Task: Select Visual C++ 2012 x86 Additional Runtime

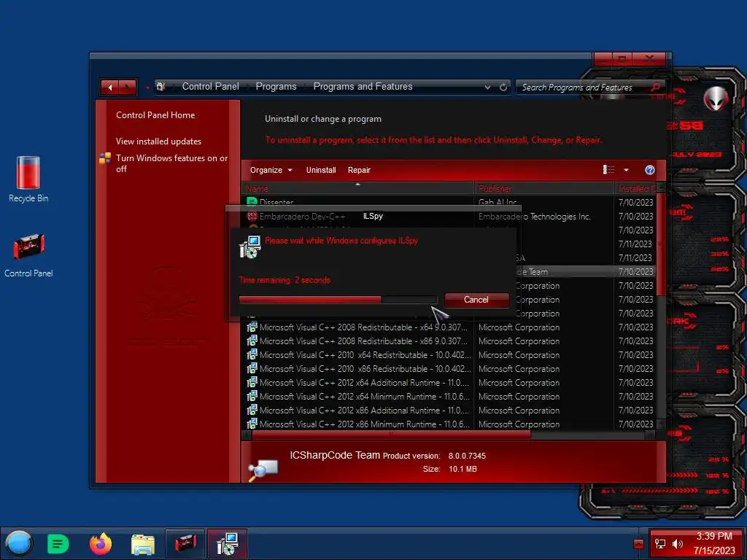Action: pos(449,411)
